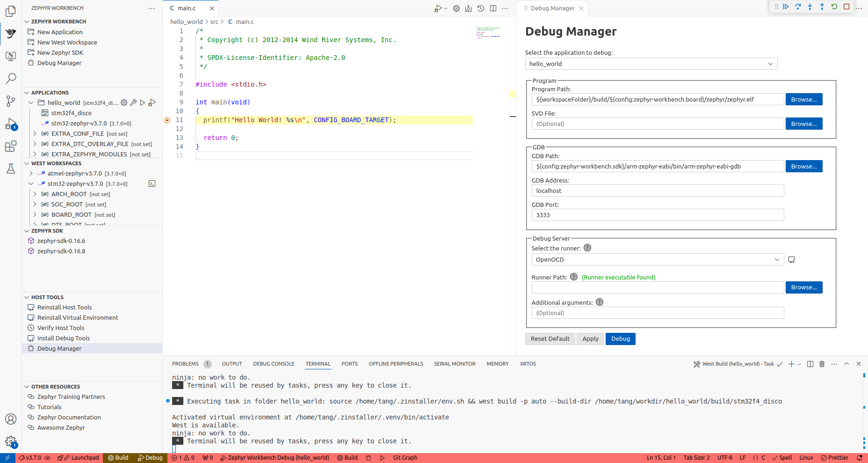Restart the debug session with green arrow
Viewport: 868px width, 463px height.
[834, 7]
